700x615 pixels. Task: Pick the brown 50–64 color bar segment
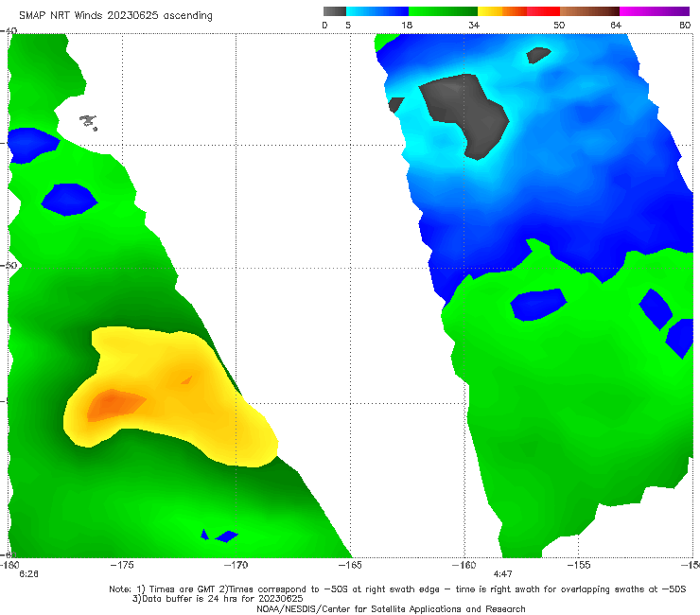(589, 11)
